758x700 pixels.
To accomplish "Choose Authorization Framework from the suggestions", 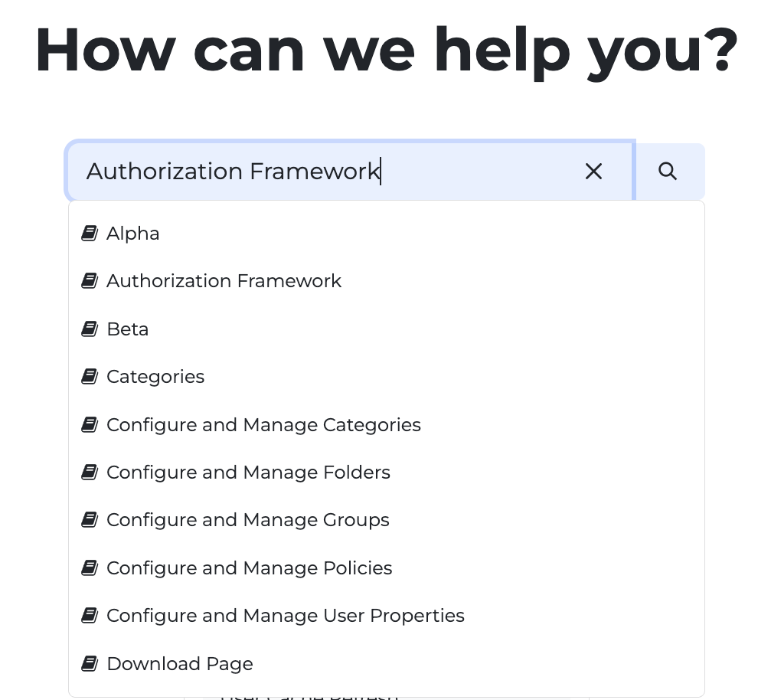I will [x=224, y=281].
